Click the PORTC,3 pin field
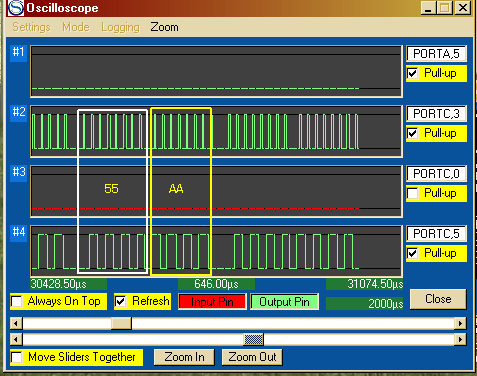 click(x=436, y=114)
